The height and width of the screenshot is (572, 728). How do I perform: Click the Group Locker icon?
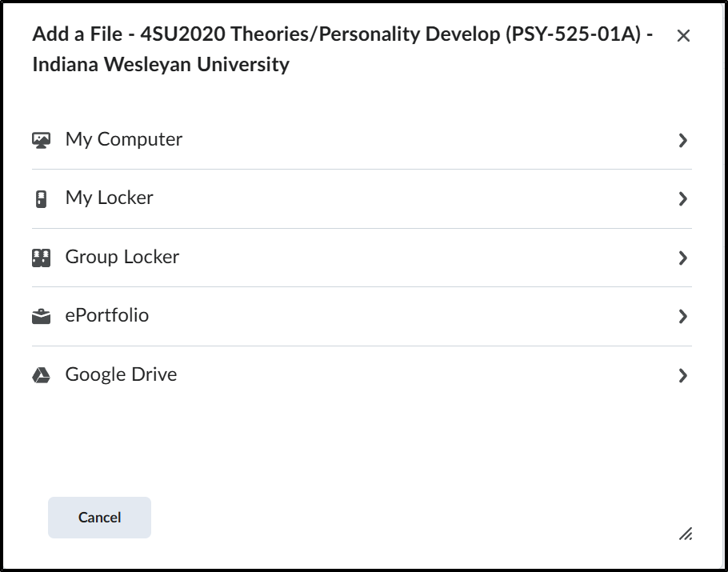[41, 256]
